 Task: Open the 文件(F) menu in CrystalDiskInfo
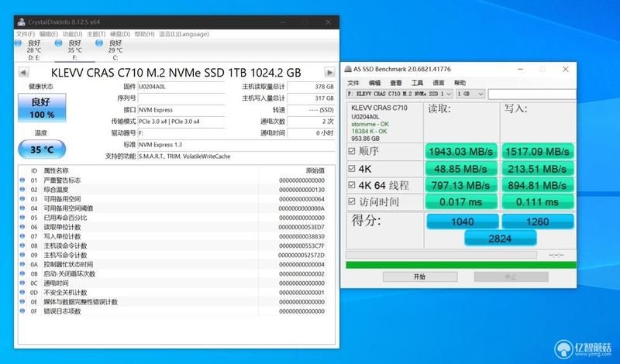(26, 34)
